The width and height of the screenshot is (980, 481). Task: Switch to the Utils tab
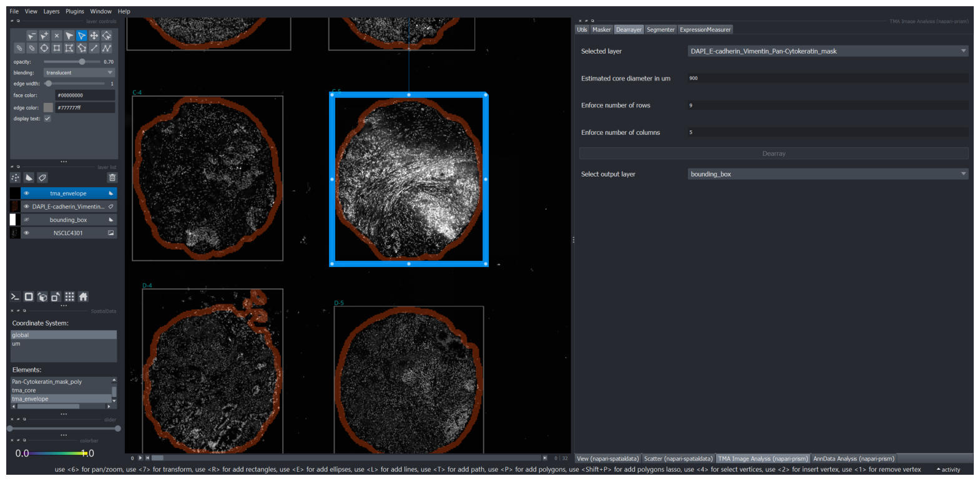[582, 29]
